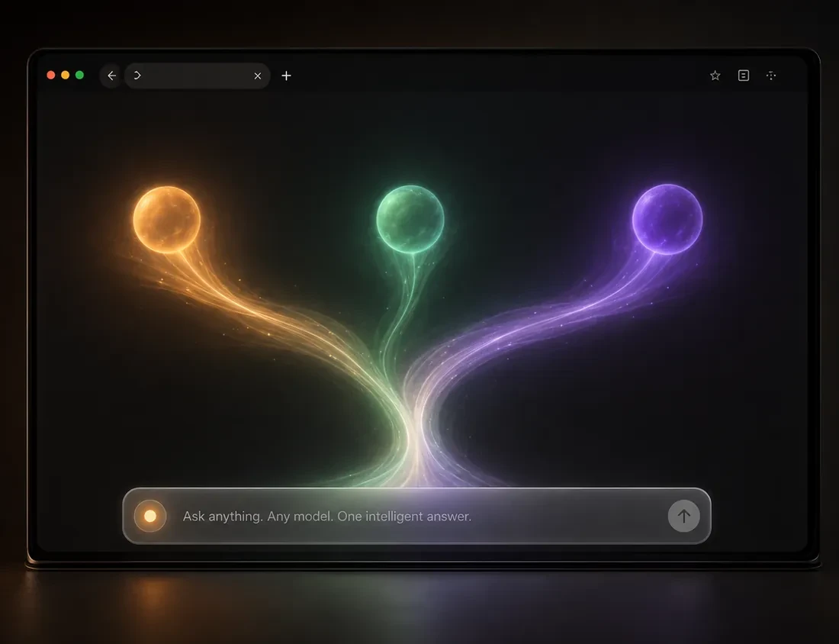Open the reader panel icon
This screenshot has height=644, width=839.
coord(743,76)
